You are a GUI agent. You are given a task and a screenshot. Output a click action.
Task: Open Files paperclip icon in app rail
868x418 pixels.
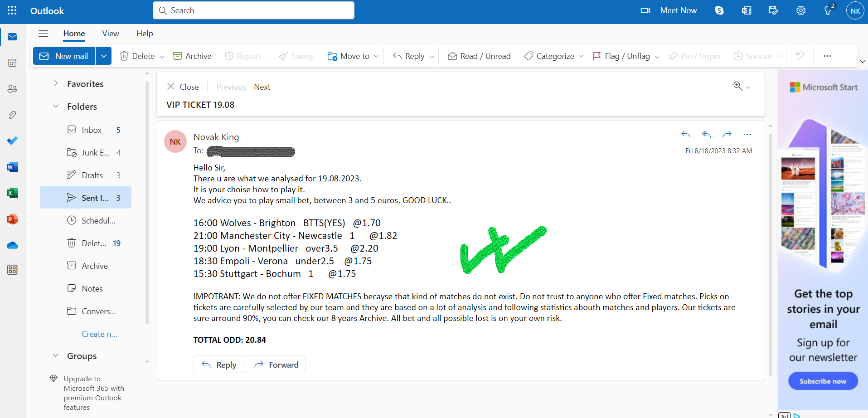point(12,115)
